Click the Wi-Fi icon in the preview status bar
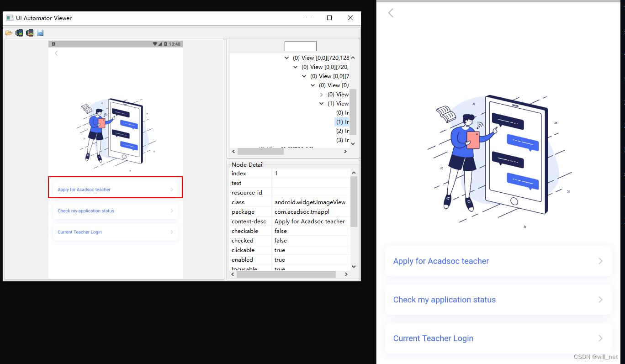The height and width of the screenshot is (364, 625). point(155,44)
